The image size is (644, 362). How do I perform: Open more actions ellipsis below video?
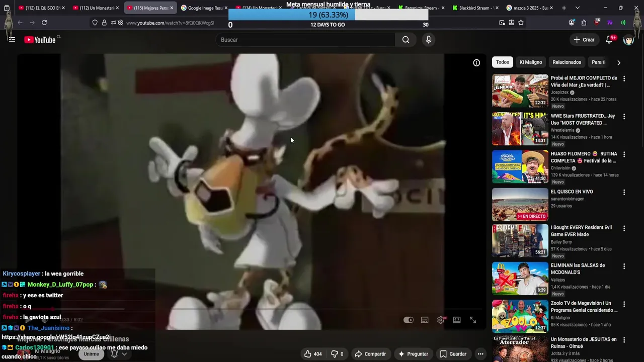point(480,354)
